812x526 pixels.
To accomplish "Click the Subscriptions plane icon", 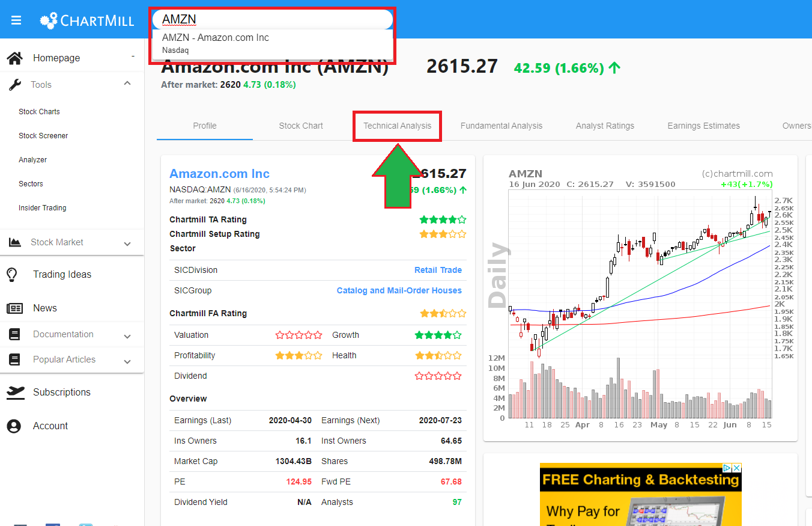I will 15,392.
